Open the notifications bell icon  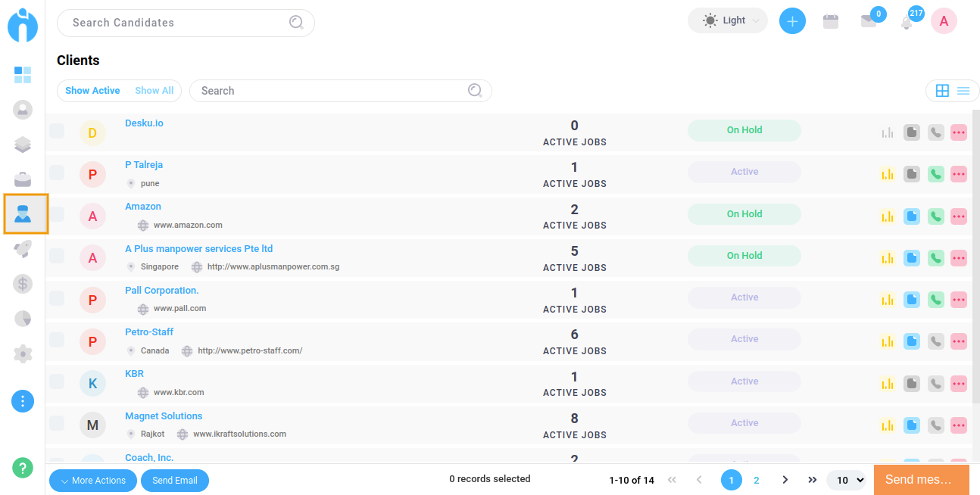coord(907,22)
